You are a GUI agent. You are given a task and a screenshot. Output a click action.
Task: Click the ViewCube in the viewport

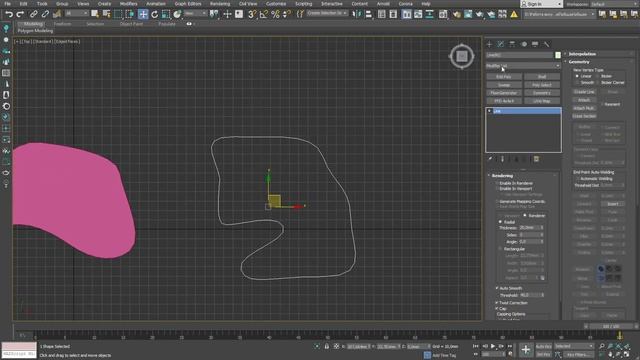coord(462,56)
